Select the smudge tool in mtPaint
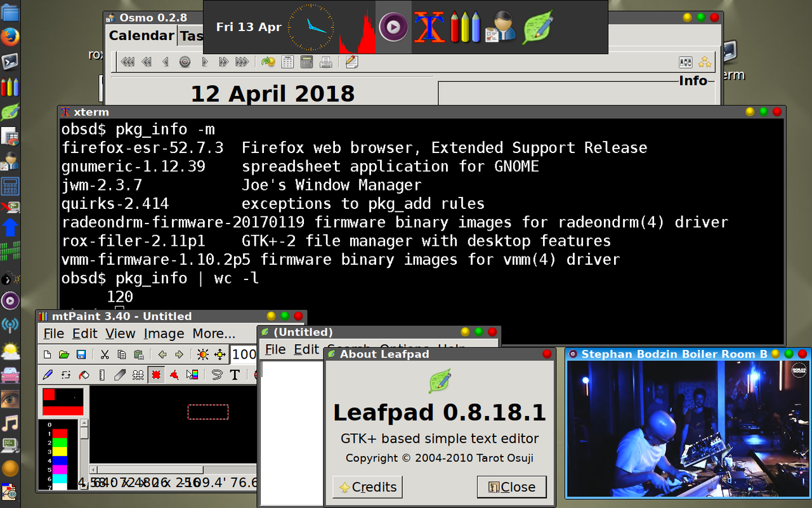This screenshot has height=508, width=812. (x=120, y=375)
